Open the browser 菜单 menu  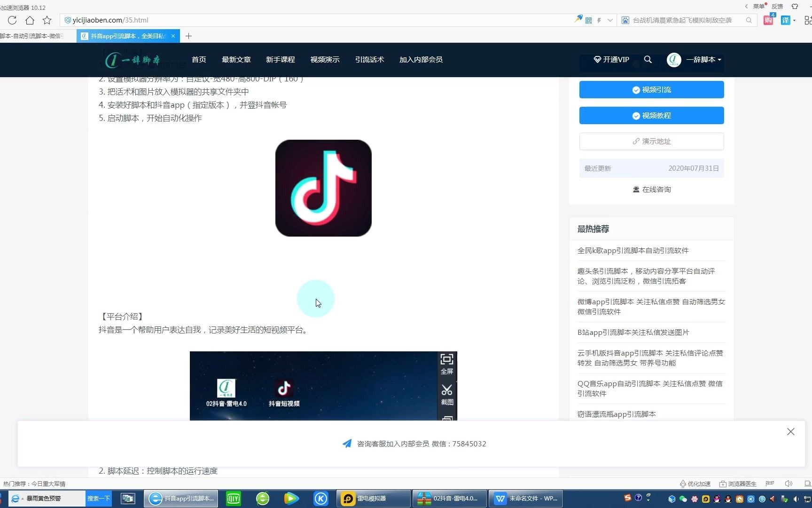pyautogui.click(x=759, y=6)
